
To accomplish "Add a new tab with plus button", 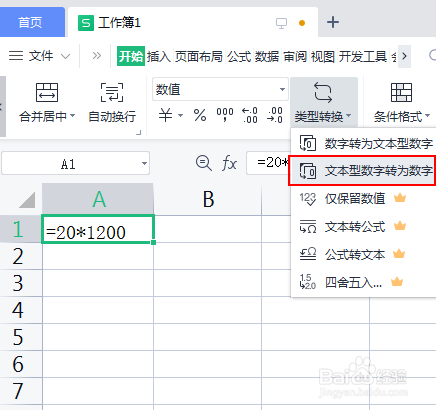I will [333, 22].
